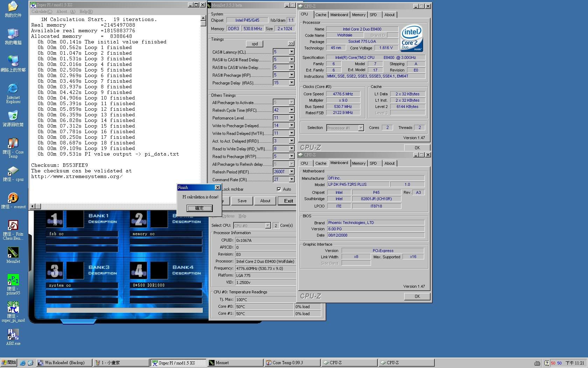The height and width of the screenshot is (368, 588).
Task: Open the Performance Level dropdown
Action: pyautogui.click(x=291, y=118)
